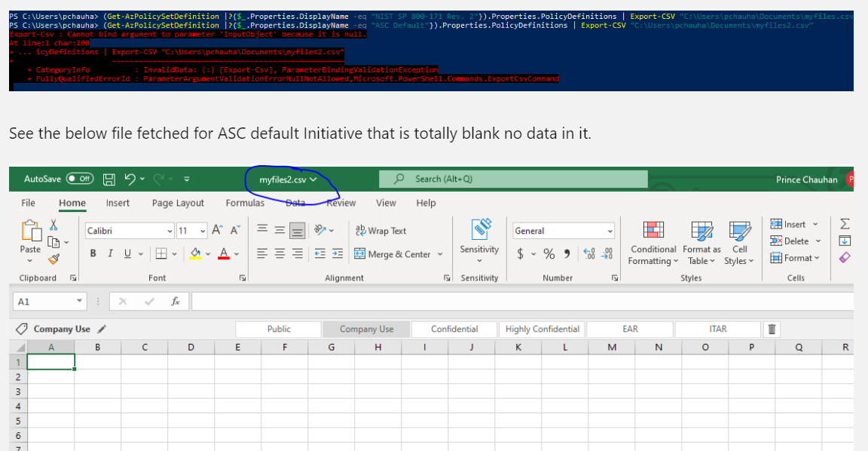Click the Insert Function fx icon
868x451 pixels.
175,302
